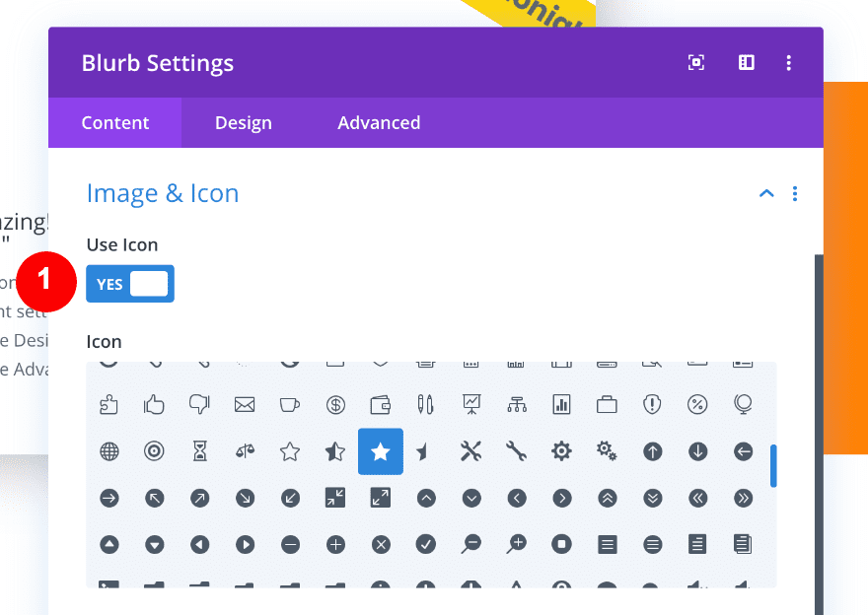Image resolution: width=868 pixels, height=615 pixels.
Task: Select the hourglass icon
Action: coord(199,450)
